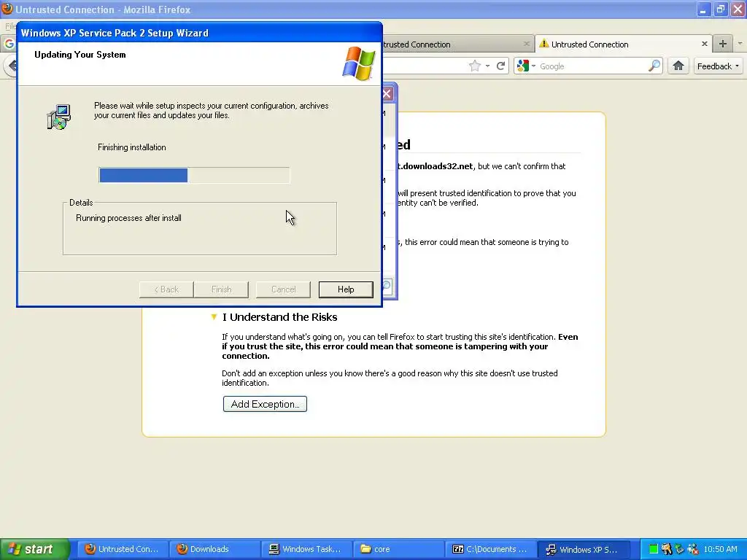Click the Firefox reload page icon

tap(500, 66)
